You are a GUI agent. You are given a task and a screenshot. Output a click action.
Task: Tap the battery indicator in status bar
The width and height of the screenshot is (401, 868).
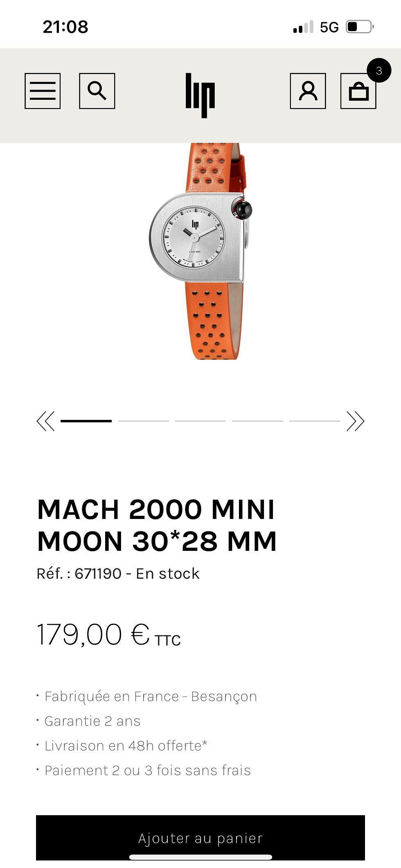[360, 27]
